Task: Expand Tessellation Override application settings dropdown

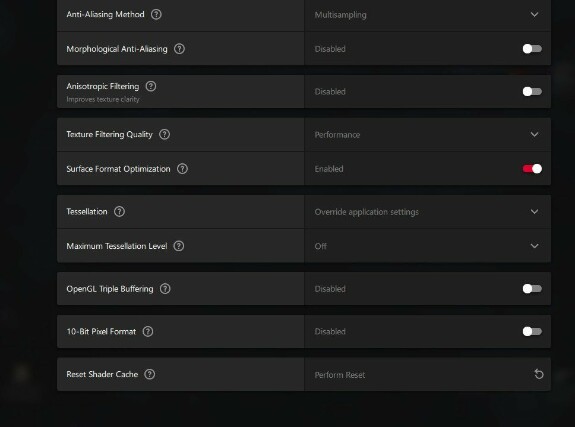Action: (x=427, y=212)
